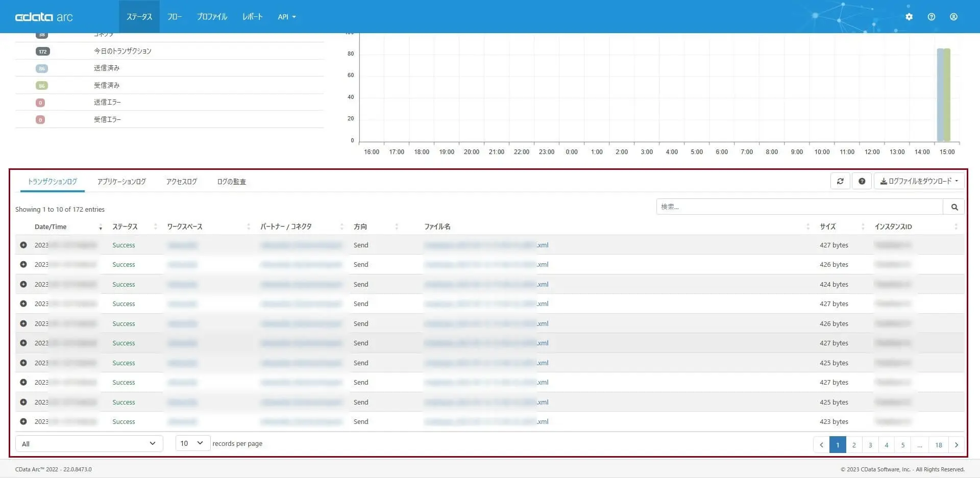Open the help question mark in the header
This screenshot has width=980, height=478.
[932, 17]
